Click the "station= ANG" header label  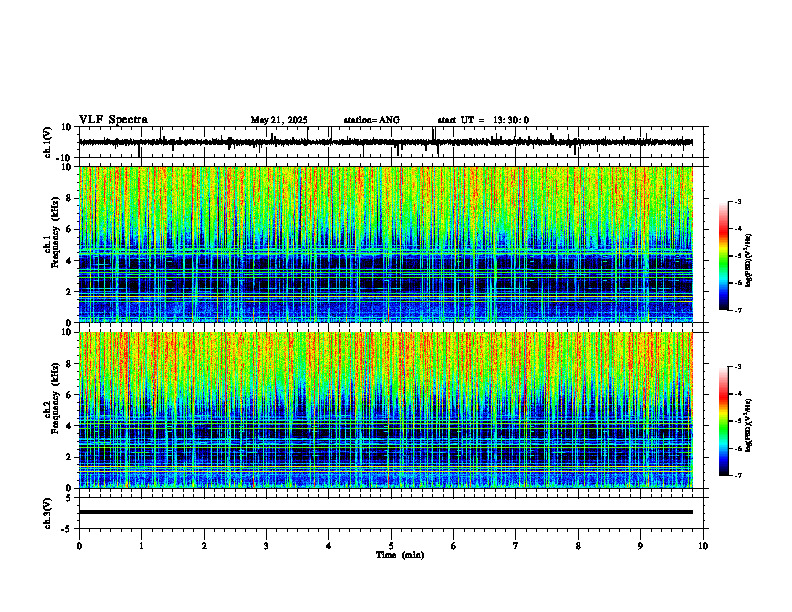coord(371,120)
